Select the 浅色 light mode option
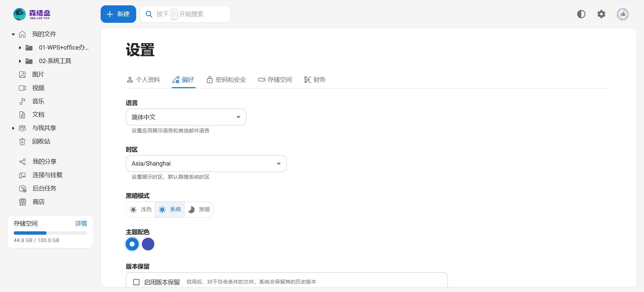This screenshot has width=644, height=292. coord(141,210)
